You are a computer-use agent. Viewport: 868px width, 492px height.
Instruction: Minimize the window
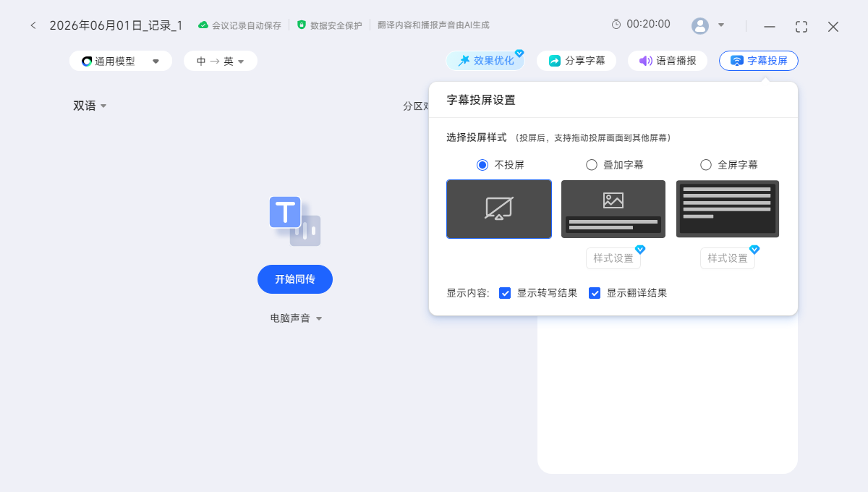[770, 27]
